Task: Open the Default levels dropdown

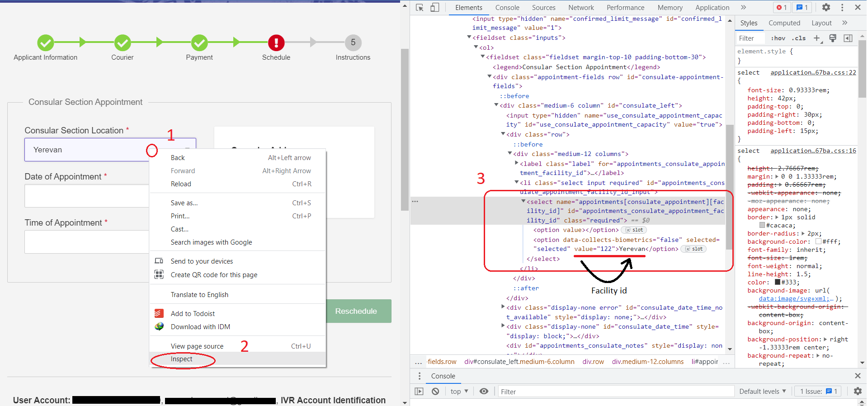Action: tap(763, 391)
